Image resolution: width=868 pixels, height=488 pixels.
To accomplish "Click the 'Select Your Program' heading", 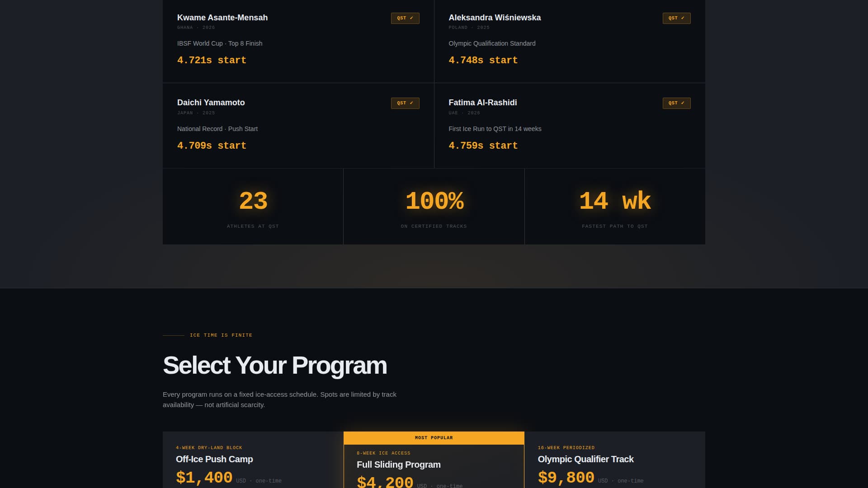I will (x=275, y=366).
